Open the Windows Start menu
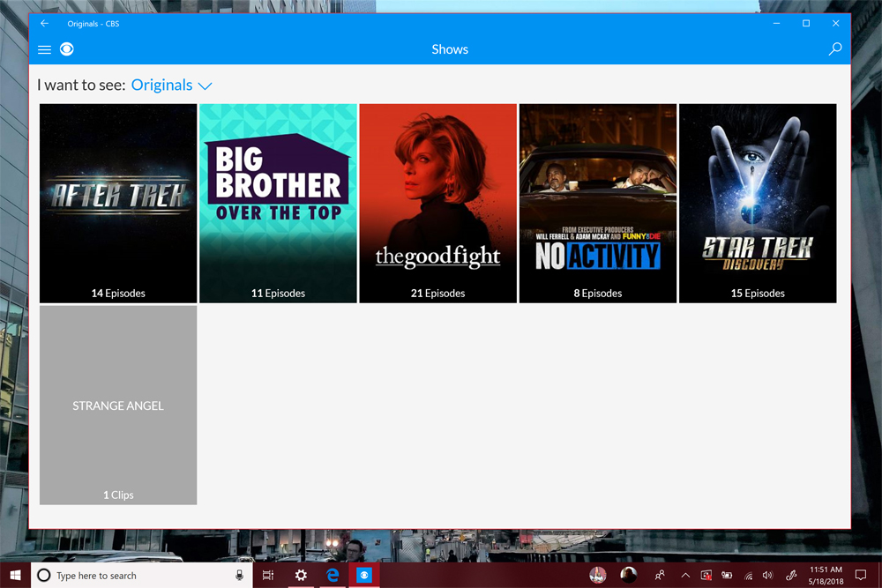Viewport: 882px width, 588px height. pos(15,575)
